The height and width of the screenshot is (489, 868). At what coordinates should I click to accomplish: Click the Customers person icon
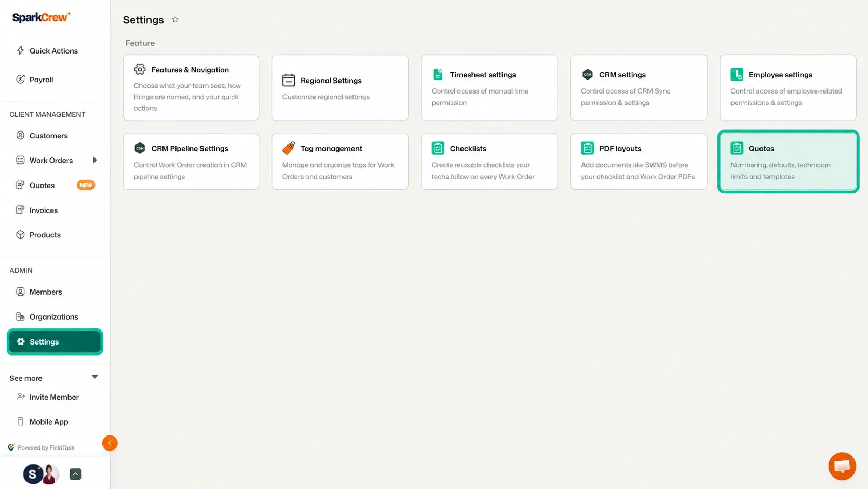tap(20, 135)
